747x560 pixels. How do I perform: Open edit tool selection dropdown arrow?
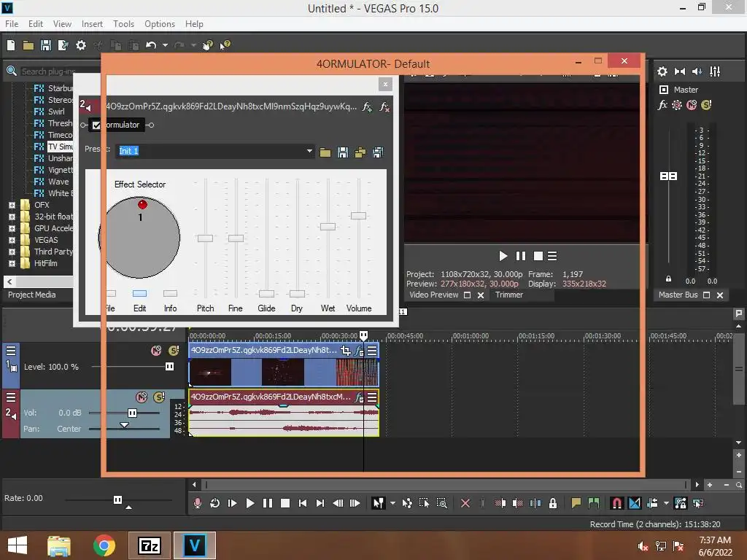point(392,503)
